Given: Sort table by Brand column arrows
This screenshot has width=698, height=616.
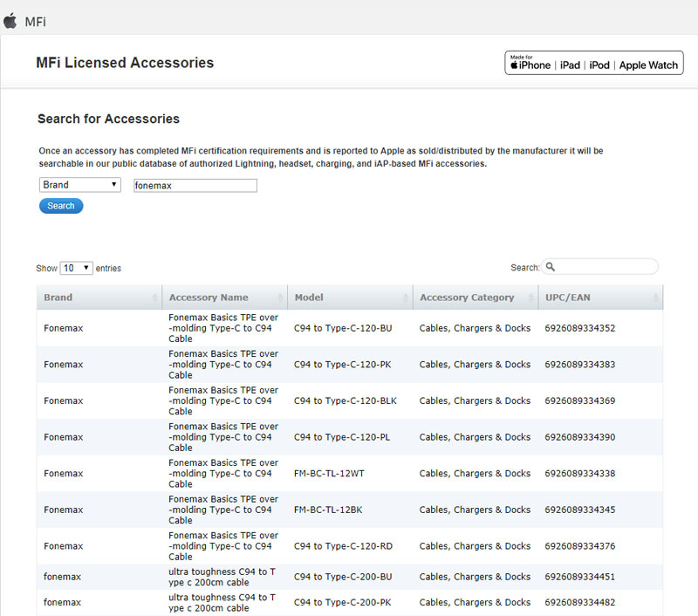Looking at the screenshot, I should [154, 298].
